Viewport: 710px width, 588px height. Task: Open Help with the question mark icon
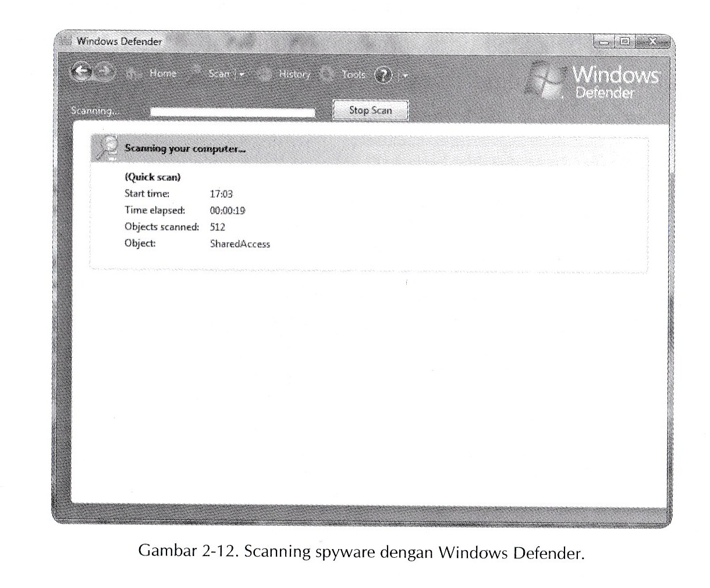384,74
